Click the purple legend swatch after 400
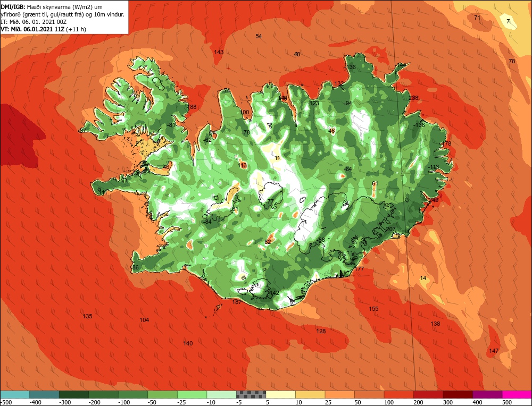 point(487,394)
